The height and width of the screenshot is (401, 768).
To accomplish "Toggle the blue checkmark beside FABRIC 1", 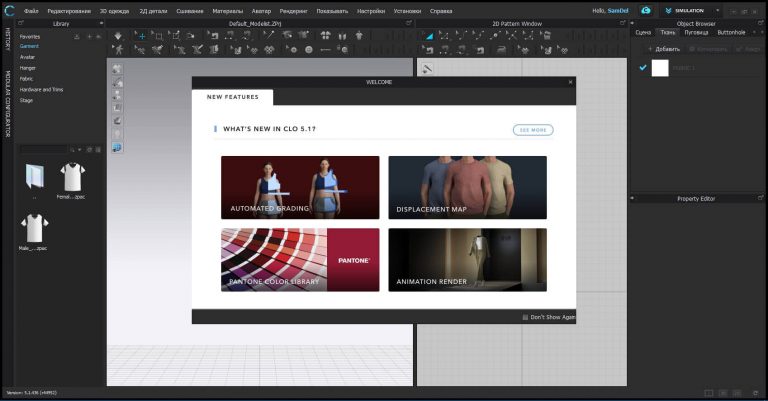I will pyautogui.click(x=643, y=68).
